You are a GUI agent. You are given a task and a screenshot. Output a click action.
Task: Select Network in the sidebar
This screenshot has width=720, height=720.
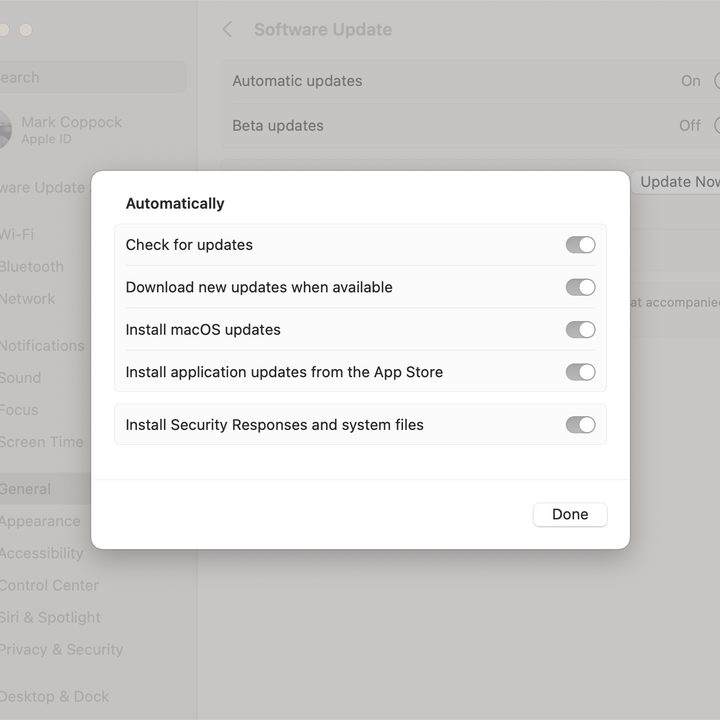(x=28, y=299)
